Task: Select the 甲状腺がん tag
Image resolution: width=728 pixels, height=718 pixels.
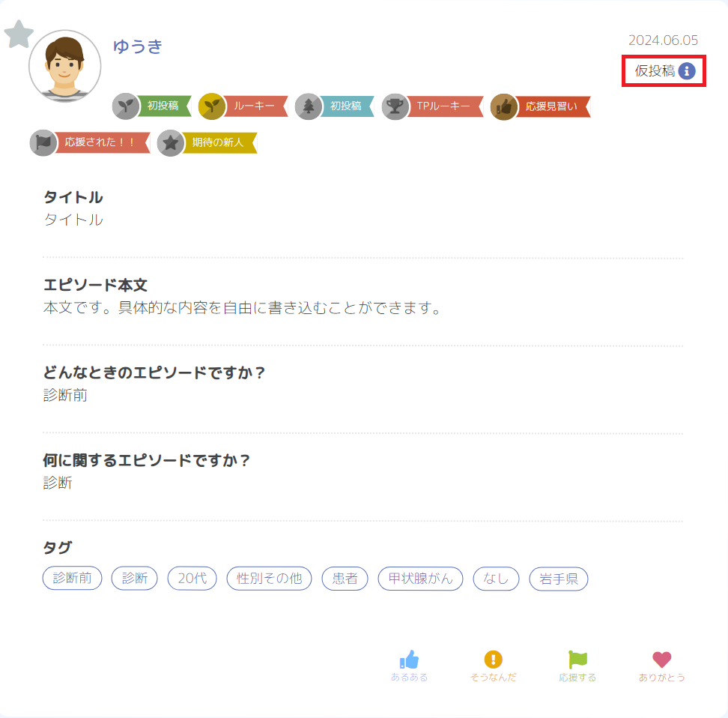Action: coord(421,578)
